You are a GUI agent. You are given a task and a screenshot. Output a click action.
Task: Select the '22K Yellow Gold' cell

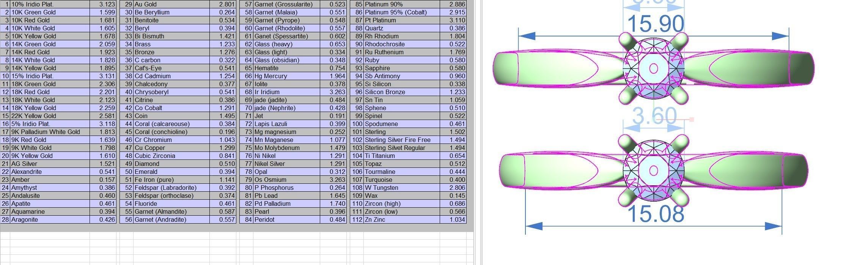50,116
